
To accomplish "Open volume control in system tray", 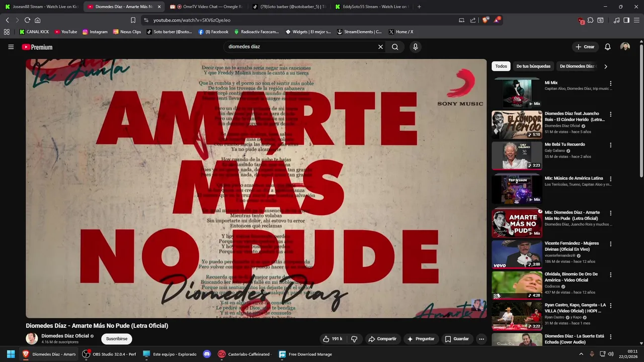I will [x=611, y=354].
